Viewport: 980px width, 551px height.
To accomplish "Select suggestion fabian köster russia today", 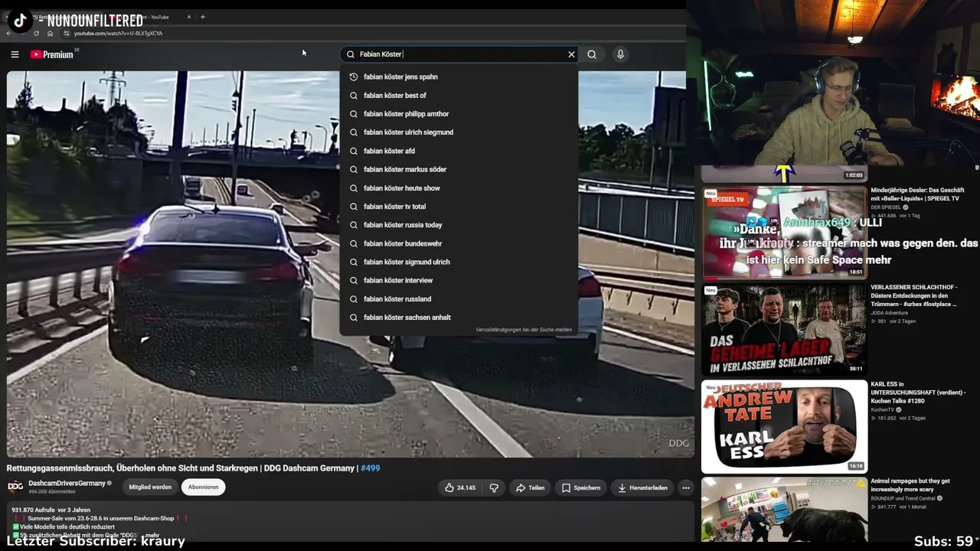I will coord(459,225).
